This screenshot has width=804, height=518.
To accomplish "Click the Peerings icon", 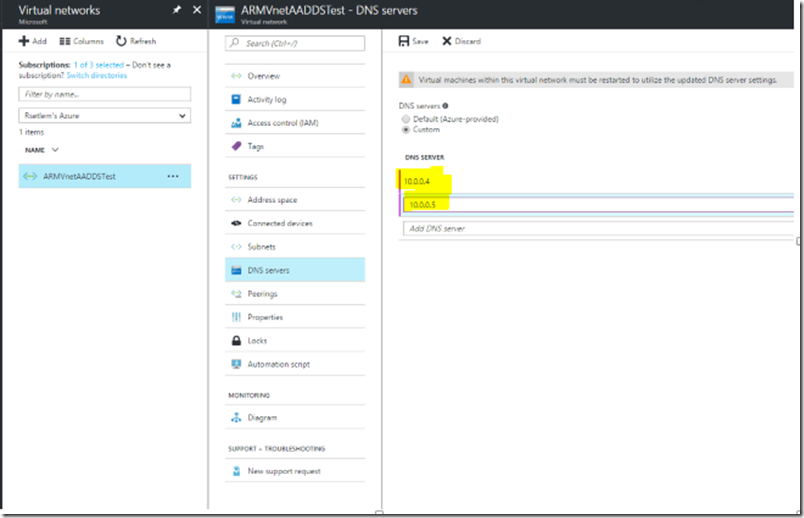I will pos(236,294).
